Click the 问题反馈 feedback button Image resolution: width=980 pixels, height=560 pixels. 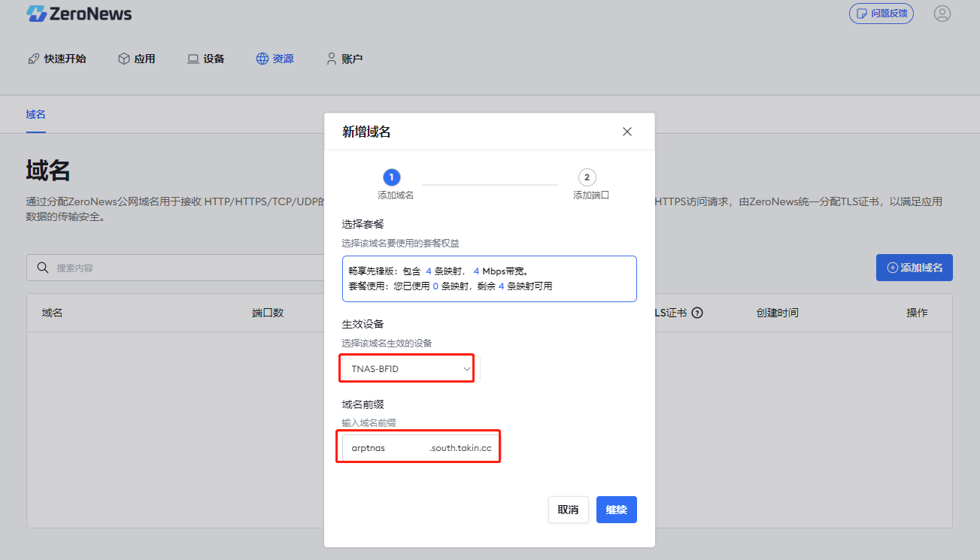(x=881, y=14)
